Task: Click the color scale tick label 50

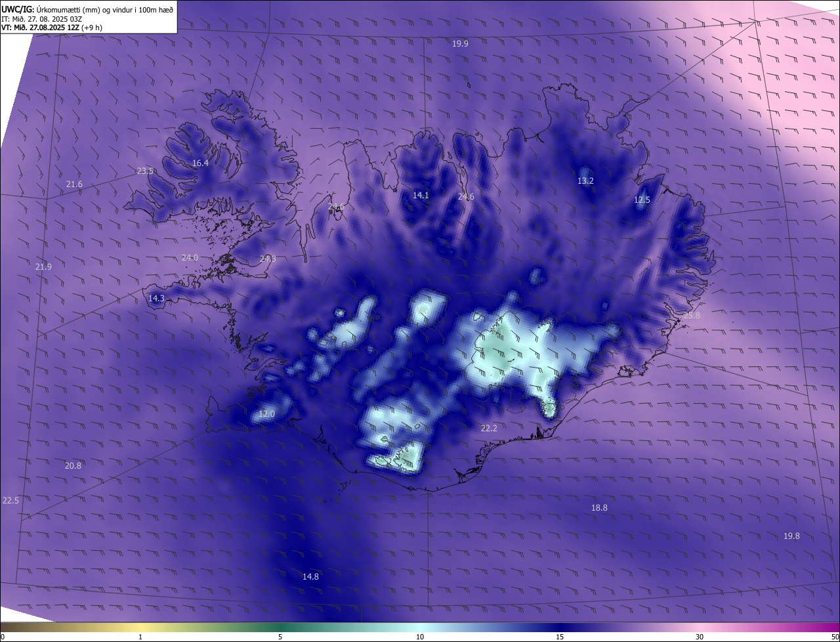Action: 835,637
